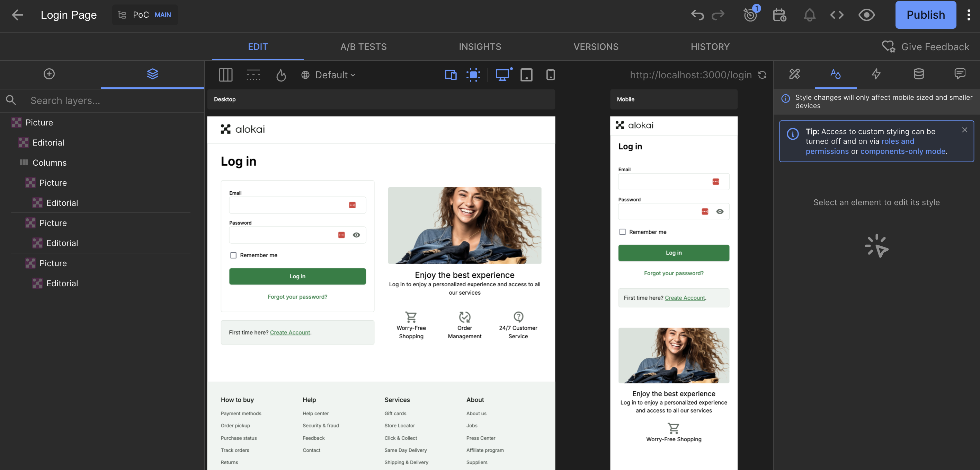Follow the roles and permissions link
This screenshot has height=470, width=980.
click(x=860, y=146)
